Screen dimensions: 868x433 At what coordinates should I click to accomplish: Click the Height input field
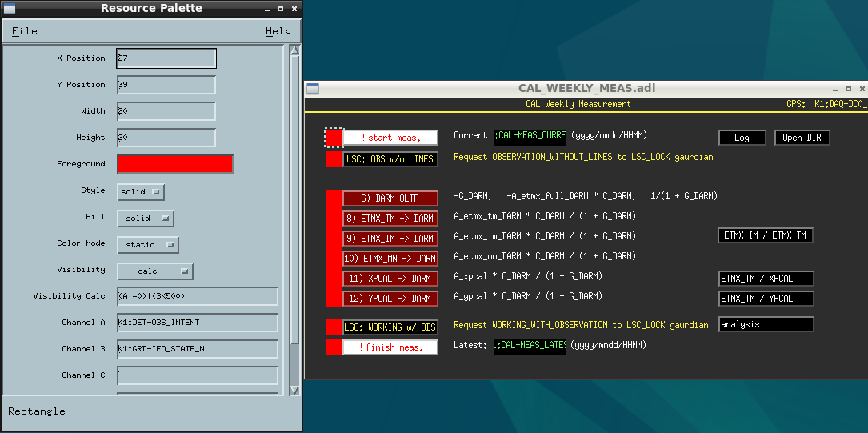pos(166,138)
